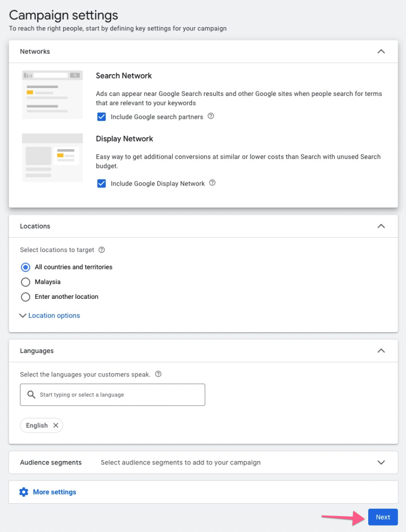Choose Enter another location radio button
Screen dimensions: 406x532
coord(25,297)
